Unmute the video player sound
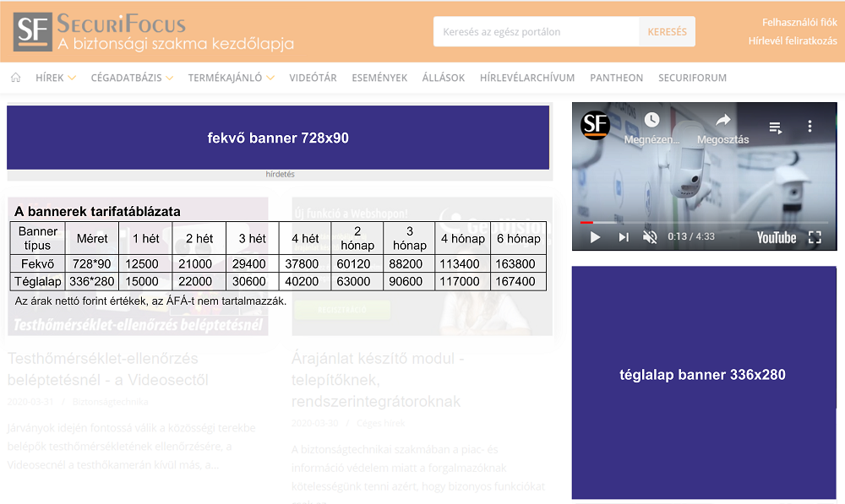 coord(650,237)
